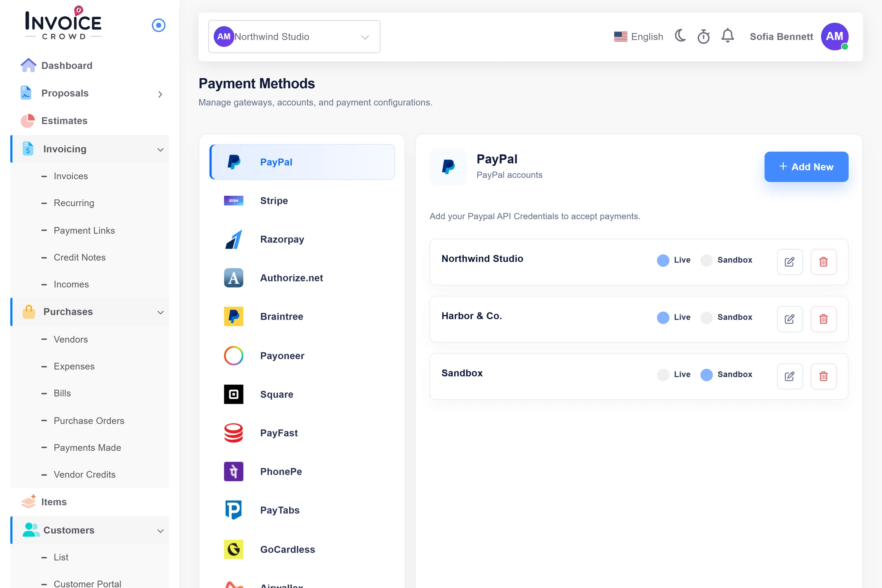This screenshot has height=588, width=882.
Task: Edit the Harbor & Co. account
Action: click(790, 319)
